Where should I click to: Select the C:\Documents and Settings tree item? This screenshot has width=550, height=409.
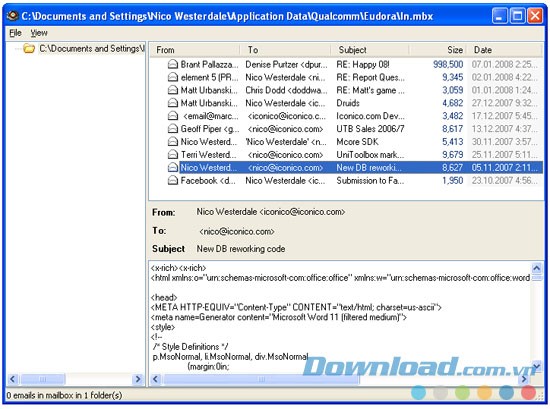(92, 48)
